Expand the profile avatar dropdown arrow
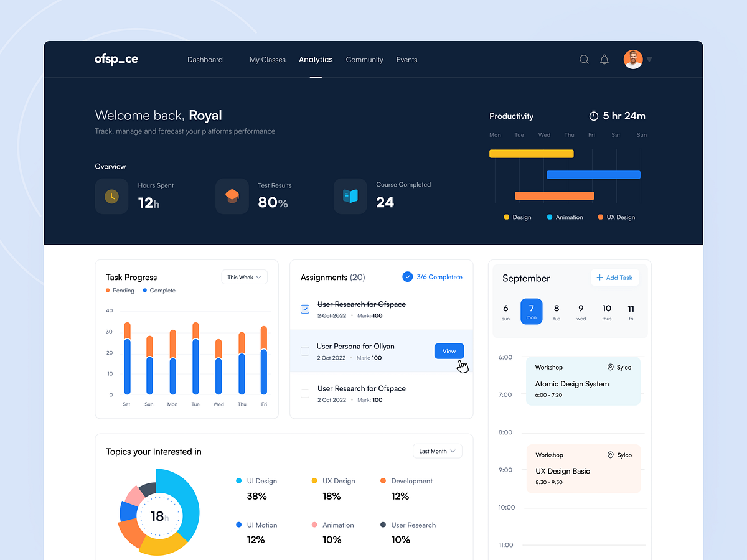This screenshot has width=747, height=560. click(x=649, y=59)
